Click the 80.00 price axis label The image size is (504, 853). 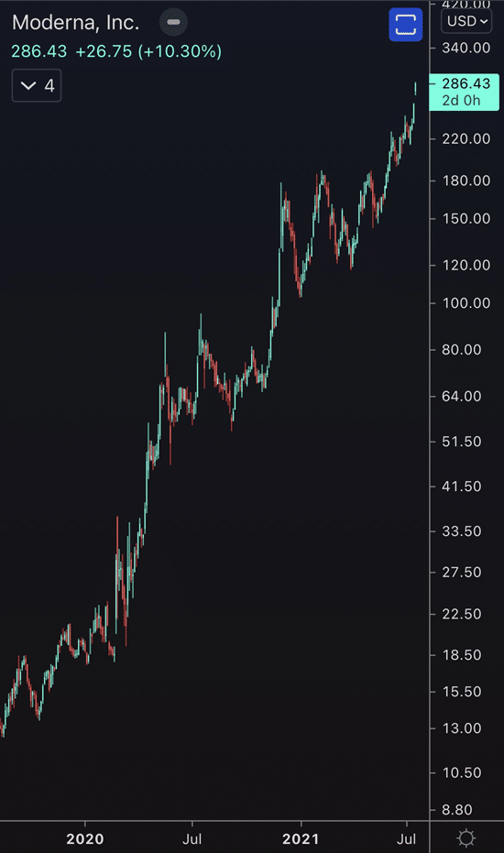pyautogui.click(x=462, y=349)
